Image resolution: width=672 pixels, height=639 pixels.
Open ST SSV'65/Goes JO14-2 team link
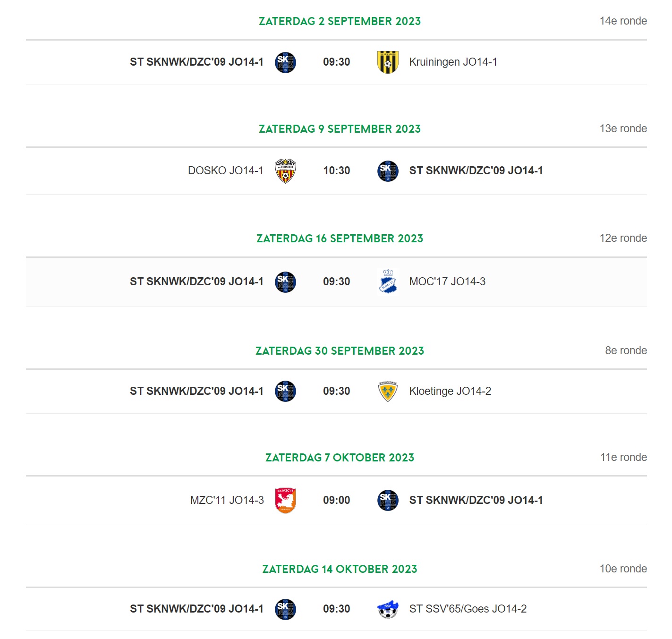coord(468,609)
